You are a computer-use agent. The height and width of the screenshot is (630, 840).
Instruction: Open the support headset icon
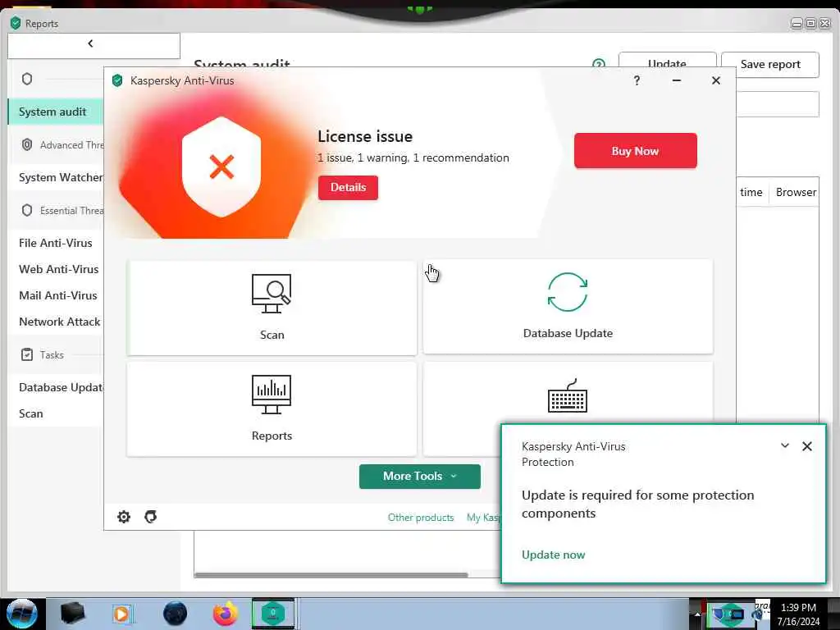[x=151, y=517]
